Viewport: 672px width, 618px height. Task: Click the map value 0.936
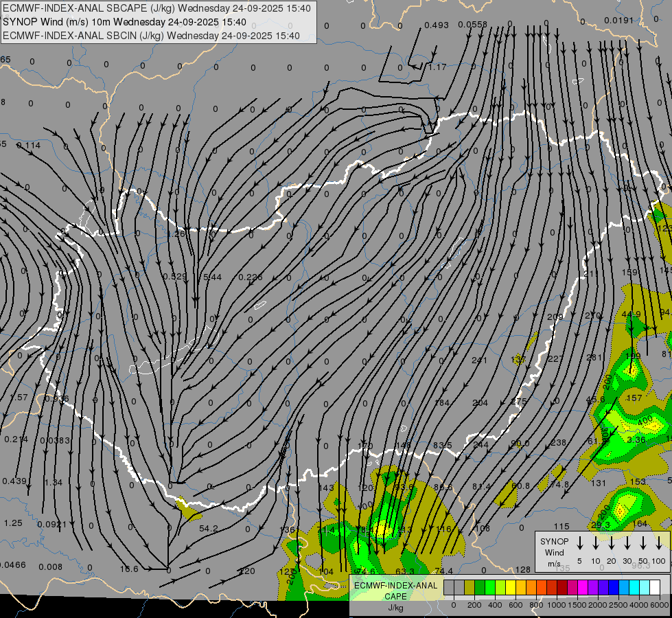[x=56, y=398]
